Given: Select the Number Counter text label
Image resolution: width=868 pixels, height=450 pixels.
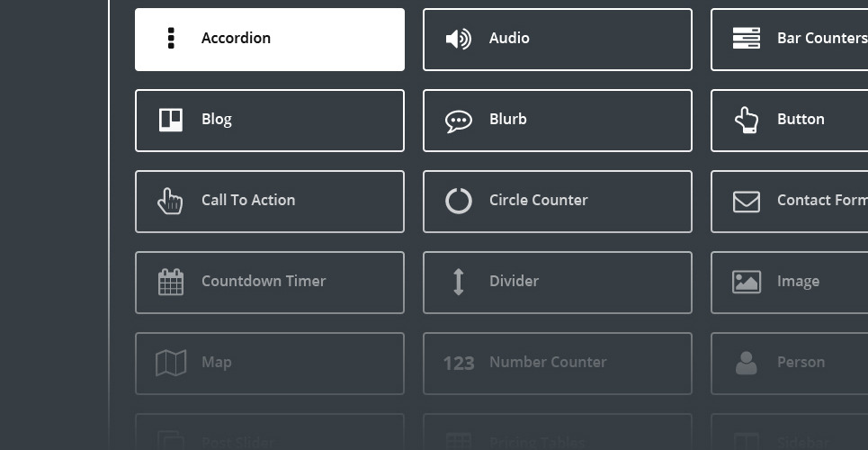Looking at the screenshot, I should point(548,362).
